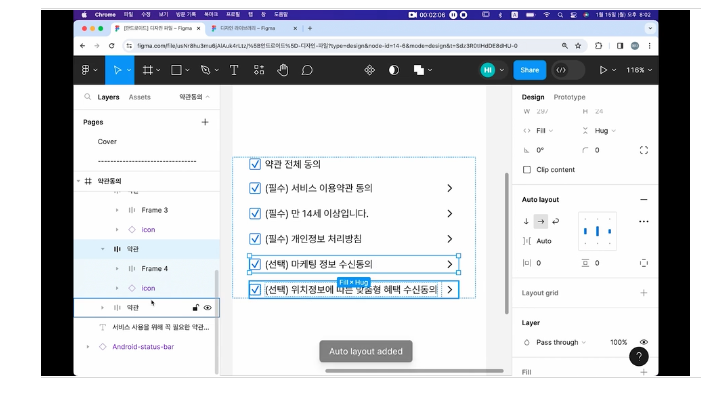
Task: Toggle the 개인정보 처리방침 checkbox
Action: (x=255, y=239)
